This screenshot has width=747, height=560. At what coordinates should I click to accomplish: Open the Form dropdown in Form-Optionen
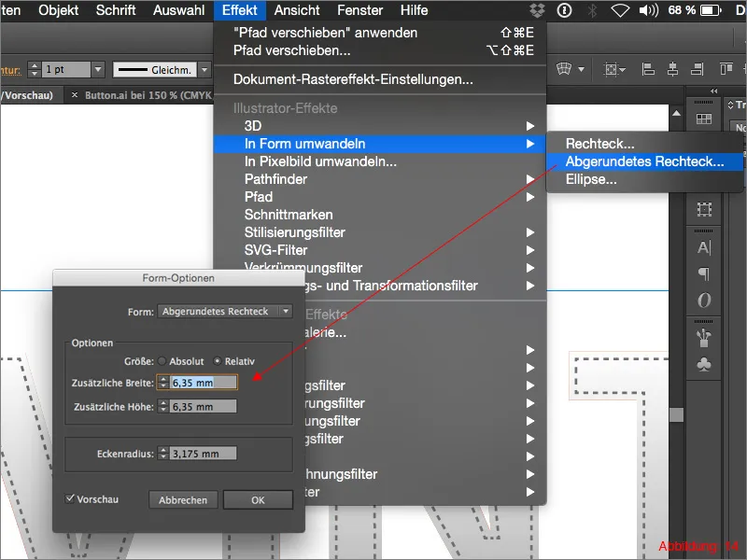pyautogui.click(x=225, y=312)
